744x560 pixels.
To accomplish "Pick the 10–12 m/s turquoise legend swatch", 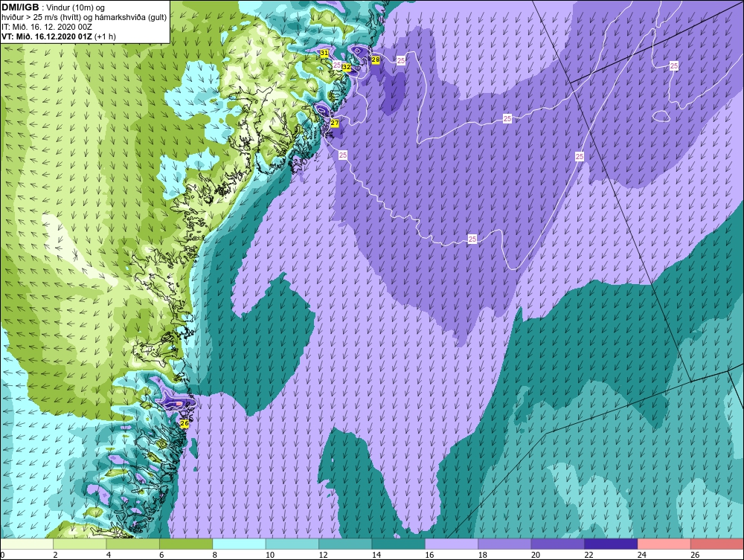I will 292,544.
